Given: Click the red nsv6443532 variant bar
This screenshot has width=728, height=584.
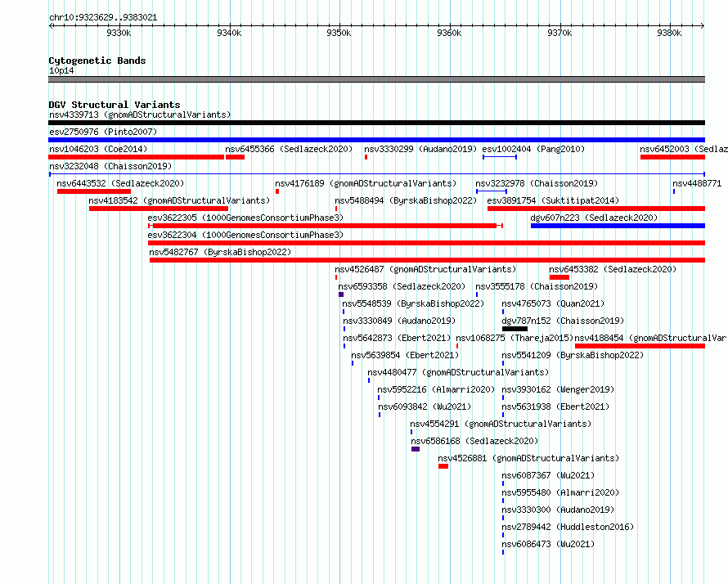Looking at the screenshot, I should [x=94, y=191].
